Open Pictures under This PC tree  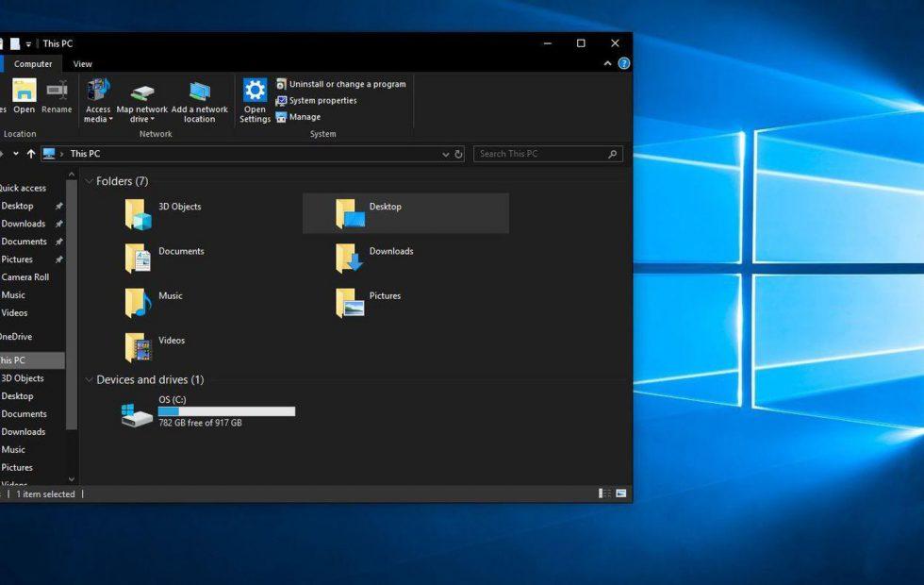click(x=17, y=468)
